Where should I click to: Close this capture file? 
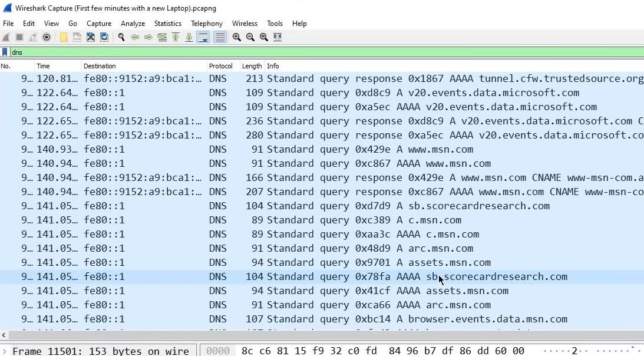coord(91,37)
